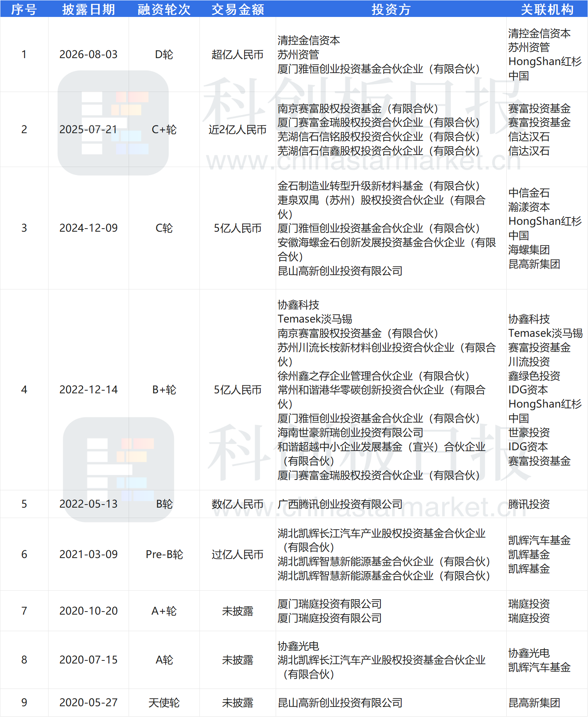Select date cell 2020-05-27
The width and height of the screenshot is (588, 717).
[x=89, y=702]
